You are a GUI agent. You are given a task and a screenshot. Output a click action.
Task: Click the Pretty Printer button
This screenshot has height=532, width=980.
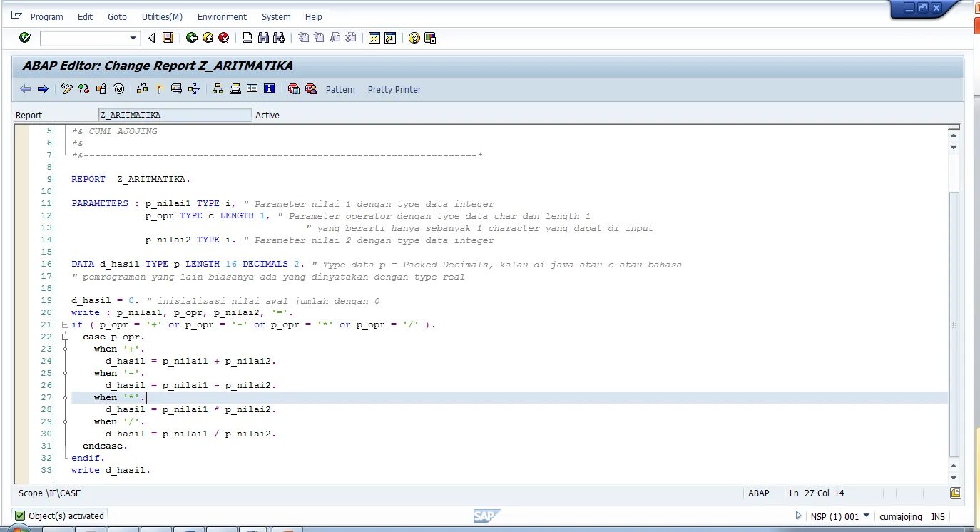click(x=394, y=90)
